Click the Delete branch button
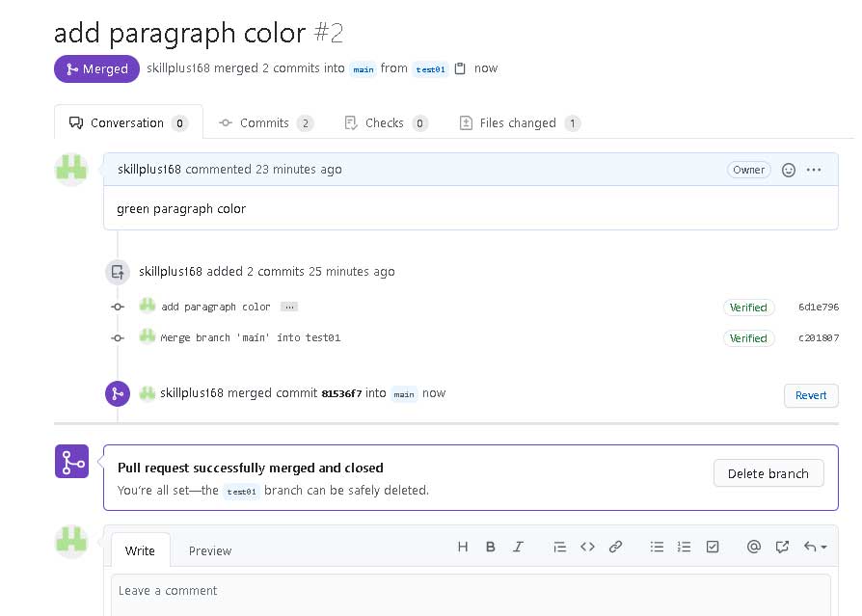This screenshot has height=616, width=862. pos(768,473)
